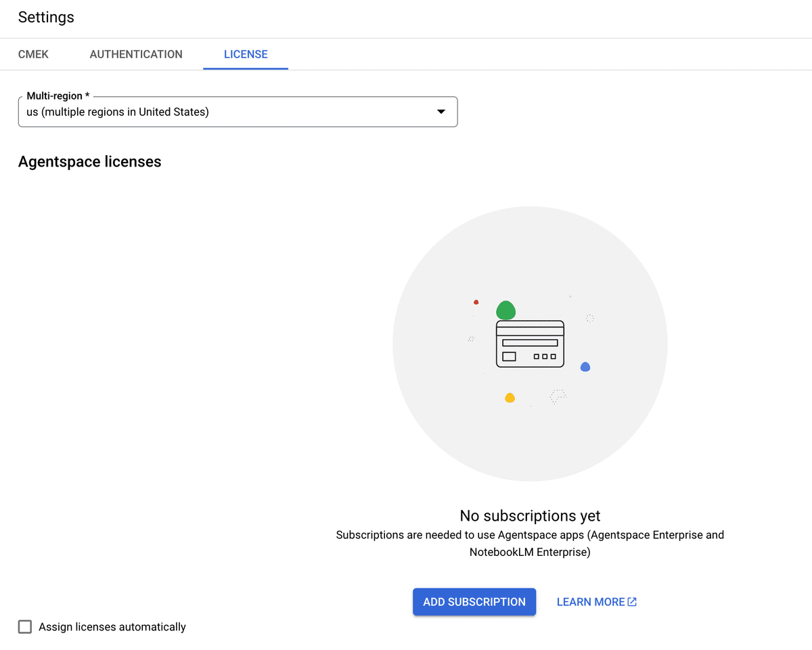
Task: Select the License tab
Action: 246,54
